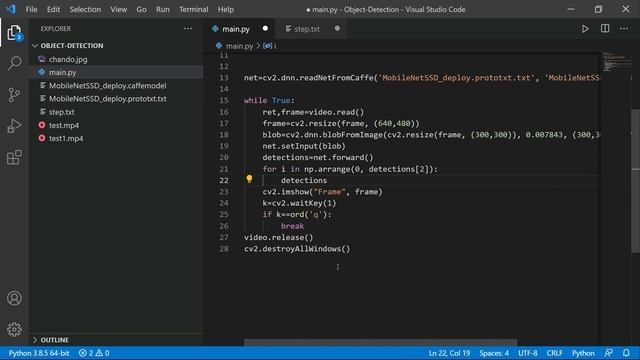Click Ln 22, Col 19 go to line
The width and height of the screenshot is (640, 360).
coord(449,353)
